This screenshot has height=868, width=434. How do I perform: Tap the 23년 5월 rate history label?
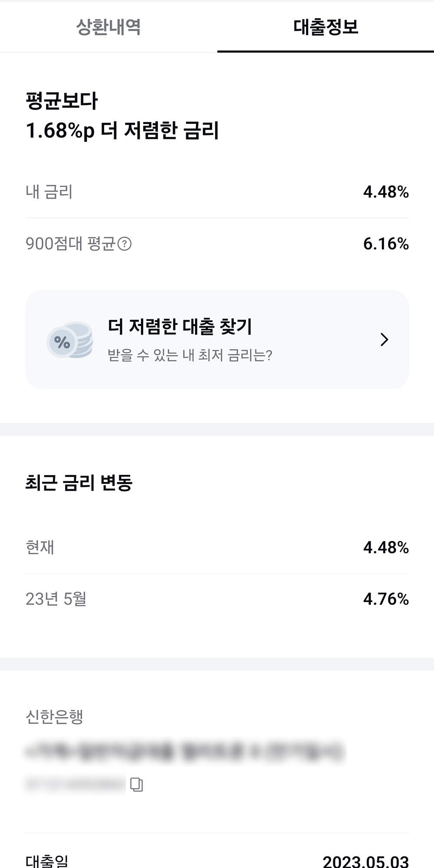pos(56,599)
